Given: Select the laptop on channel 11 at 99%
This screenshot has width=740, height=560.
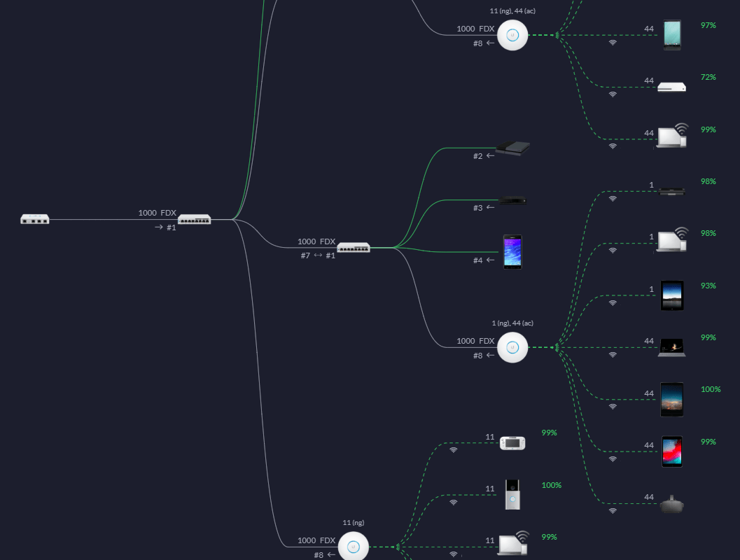Looking at the screenshot, I should pyautogui.click(x=513, y=543).
